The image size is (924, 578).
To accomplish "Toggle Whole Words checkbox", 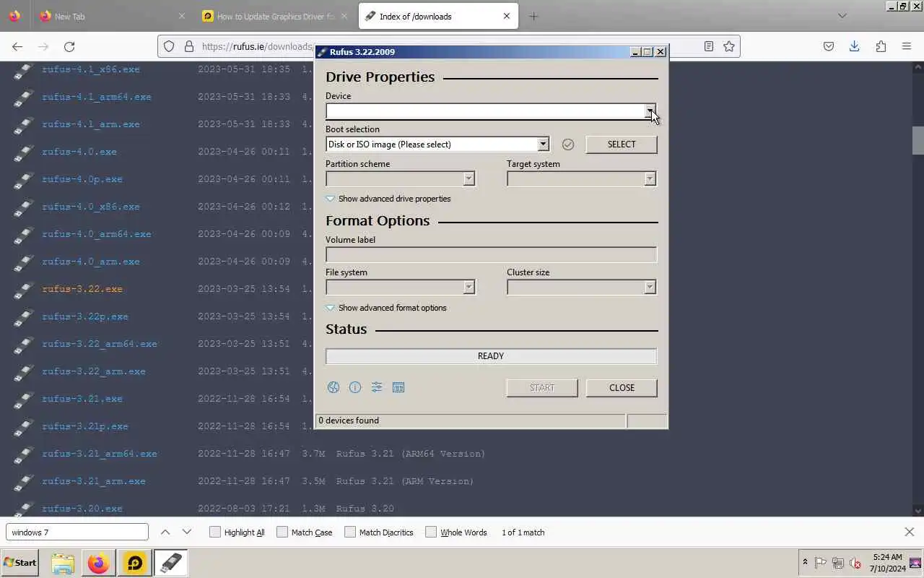I will [x=431, y=532].
